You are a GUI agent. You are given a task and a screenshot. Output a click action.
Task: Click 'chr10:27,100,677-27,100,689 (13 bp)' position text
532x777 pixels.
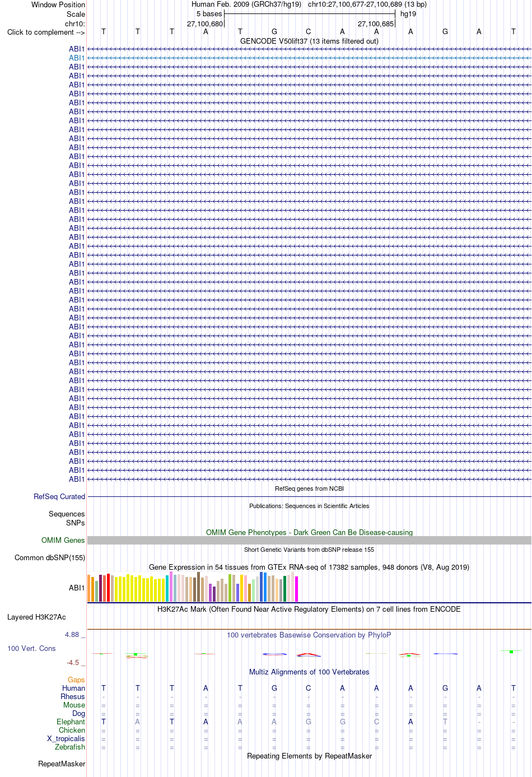367,4
